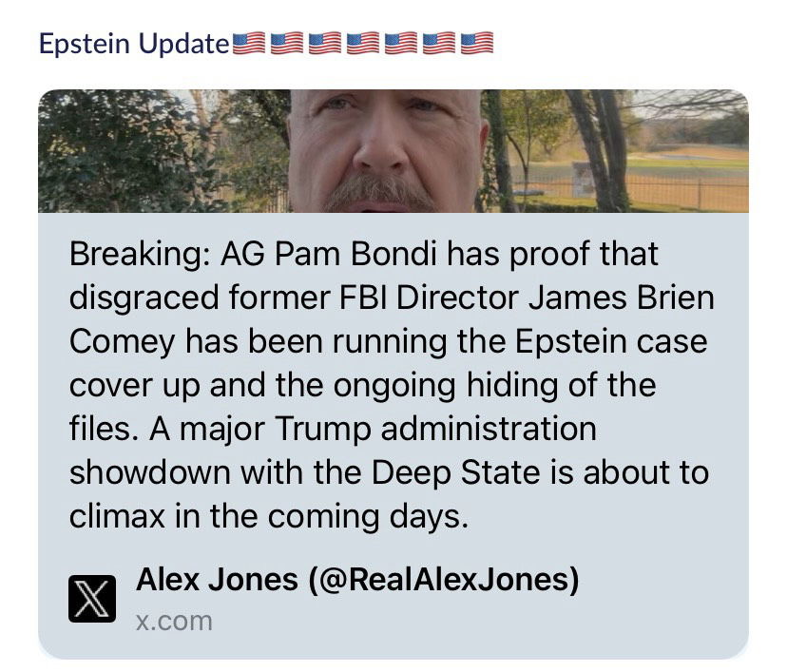Click the sixth US flag emoji
This screenshot has width=787, height=672.
[x=439, y=44]
